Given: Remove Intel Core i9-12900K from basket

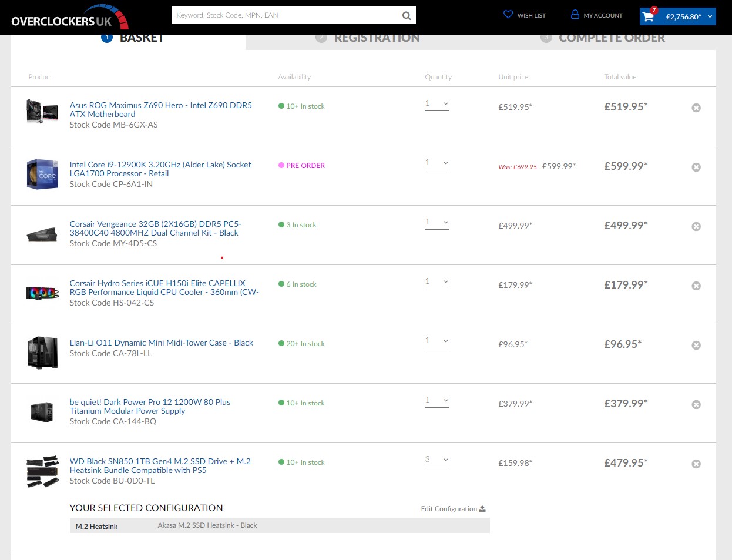Looking at the screenshot, I should point(696,167).
